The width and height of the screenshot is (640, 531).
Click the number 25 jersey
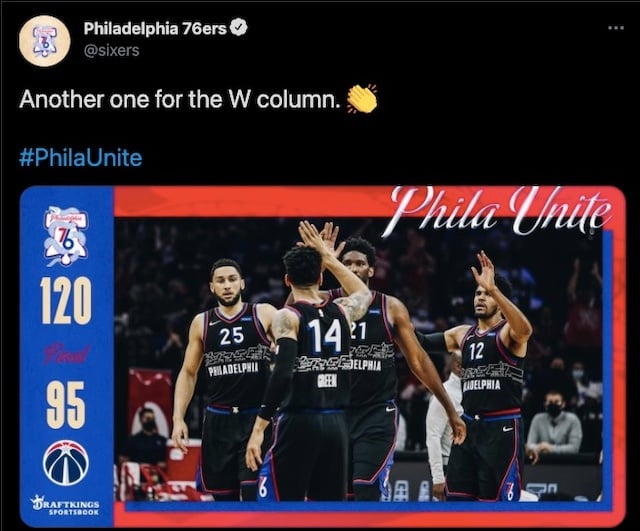click(x=231, y=336)
